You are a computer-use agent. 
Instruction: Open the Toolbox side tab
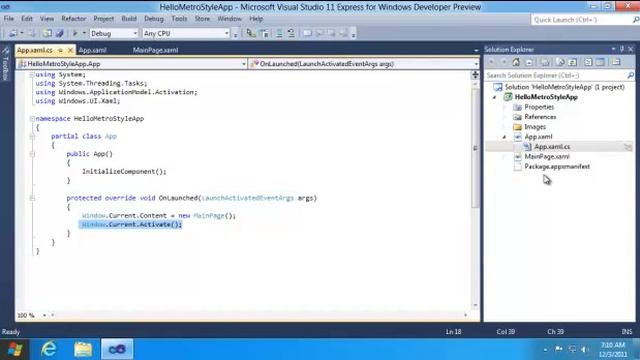pos(5,63)
